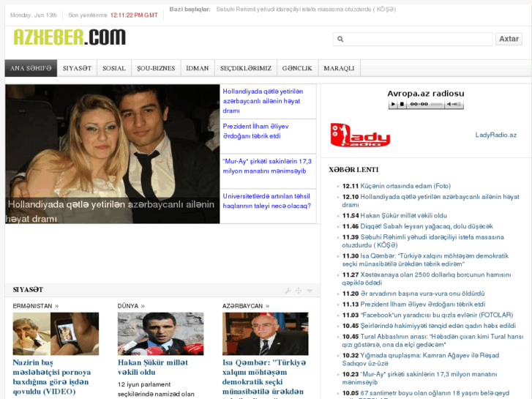The height and width of the screenshot is (399, 532).
Task: Open the 12.10 Hollandiyada news feed item
Action: 431,201
